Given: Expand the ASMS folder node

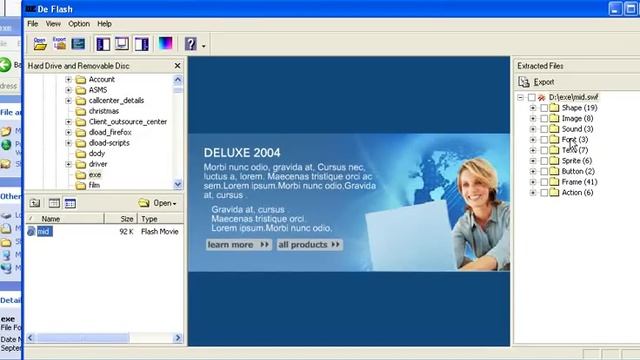Looking at the screenshot, I should click(x=69, y=90).
